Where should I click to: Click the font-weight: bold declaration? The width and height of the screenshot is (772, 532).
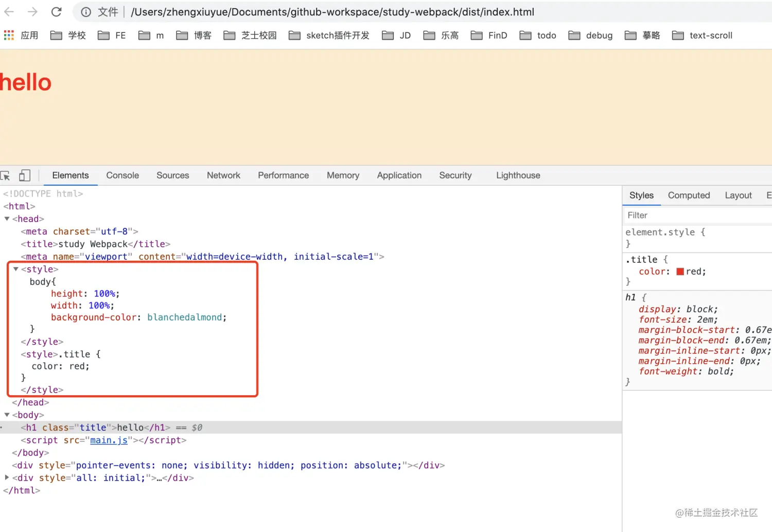point(686,371)
